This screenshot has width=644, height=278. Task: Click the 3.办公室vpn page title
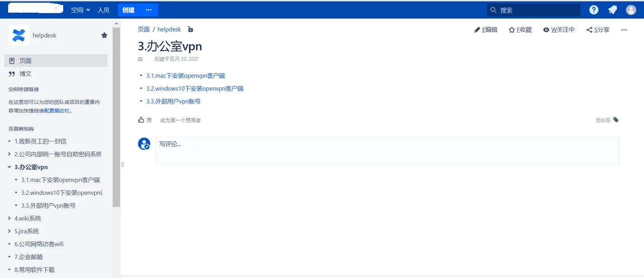[x=170, y=46]
